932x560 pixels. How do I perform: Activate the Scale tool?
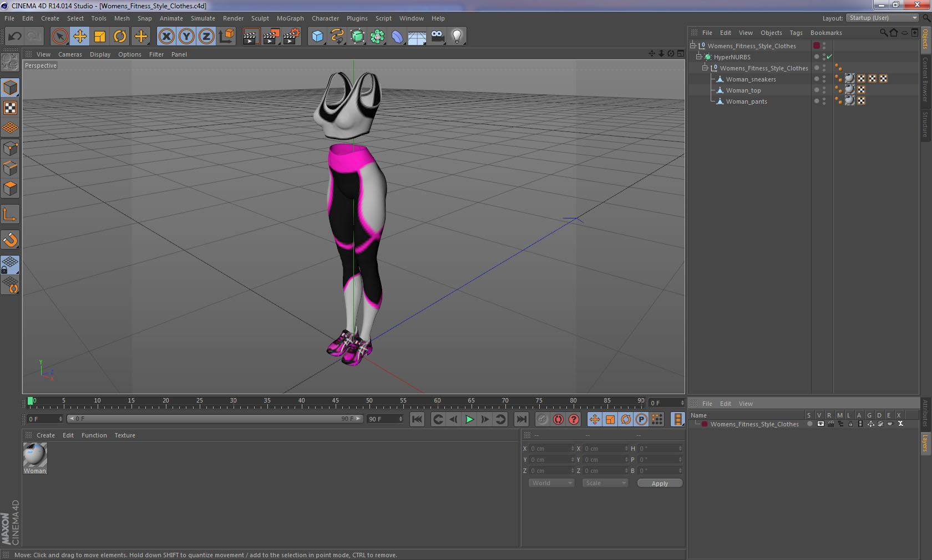coord(100,37)
